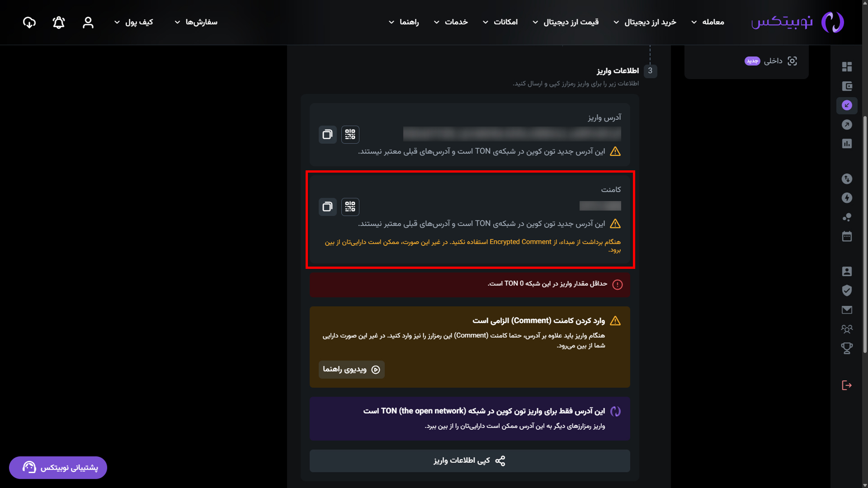Open the referral people icon in sidebar
The image size is (868, 488).
847,329
